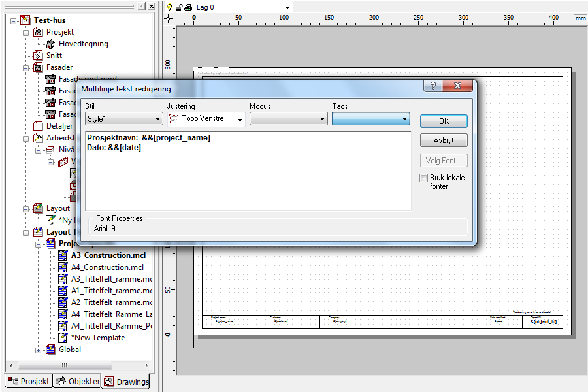The image size is (588, 392).
Task: Click the tree scroll left arrow
Action: pos(11,365)
